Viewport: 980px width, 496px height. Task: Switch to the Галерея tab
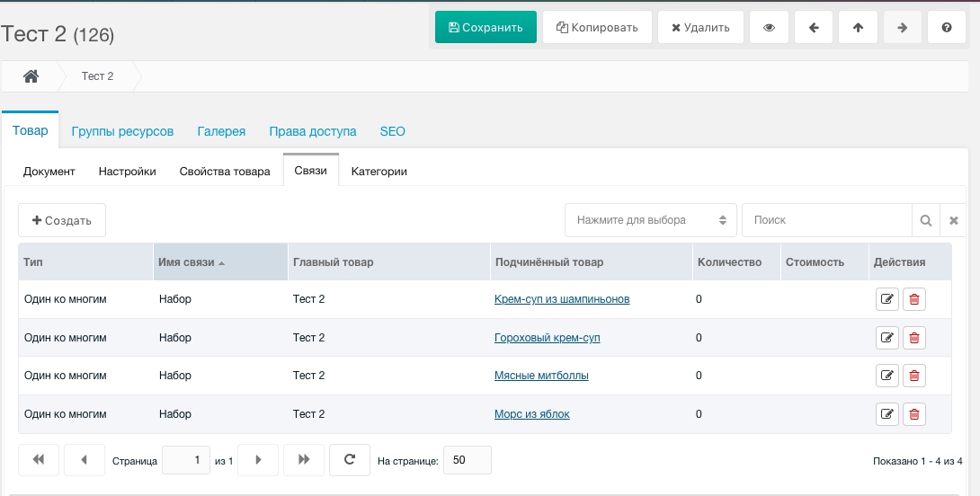[x=221, y=131]
